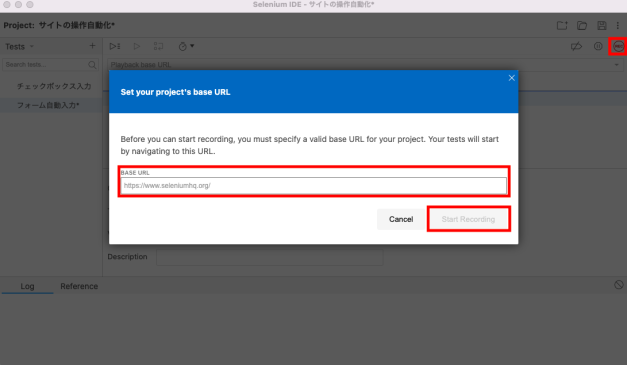Open test execution speed timer
The height and width of the screenshot is (365, 627).
(186, 46)
